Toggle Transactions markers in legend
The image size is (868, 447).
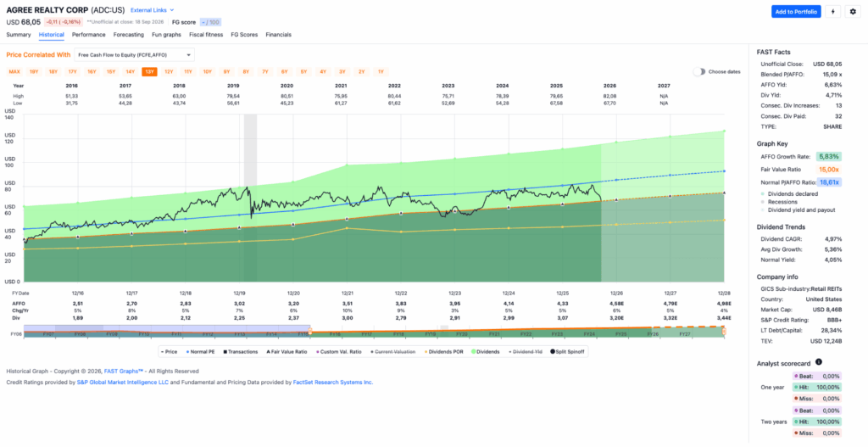pyautogui.click(x=242, y=352)
